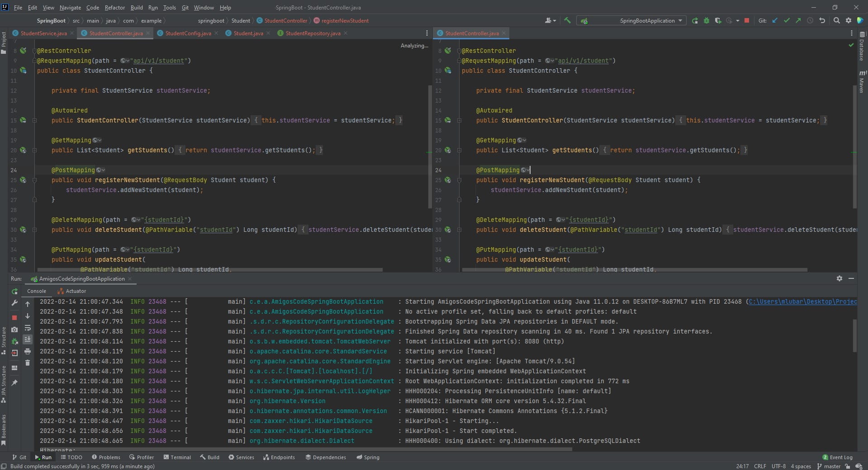Click the Build project hammer icon
Viewport: 868px width, 470px height.
click(x=567, y=20)
